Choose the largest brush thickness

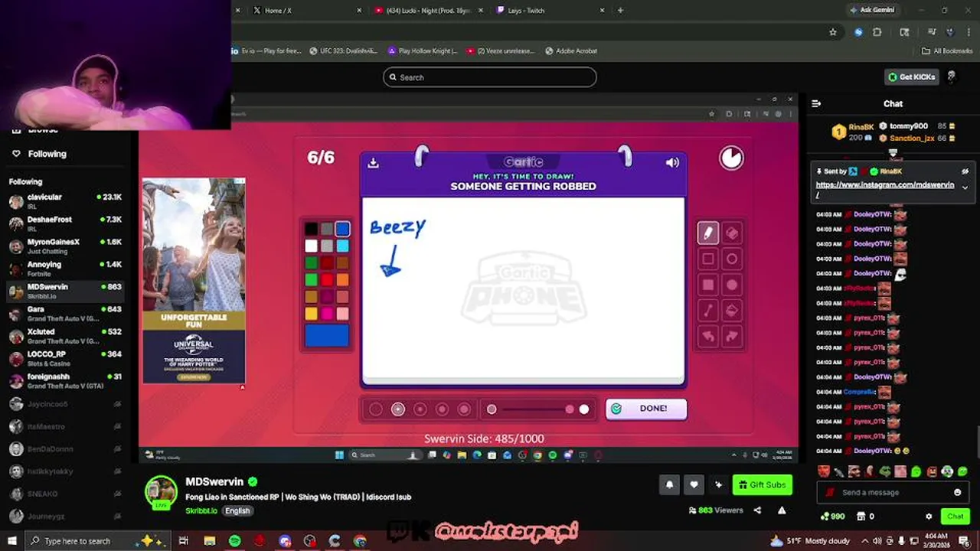[x=464, y=409]
